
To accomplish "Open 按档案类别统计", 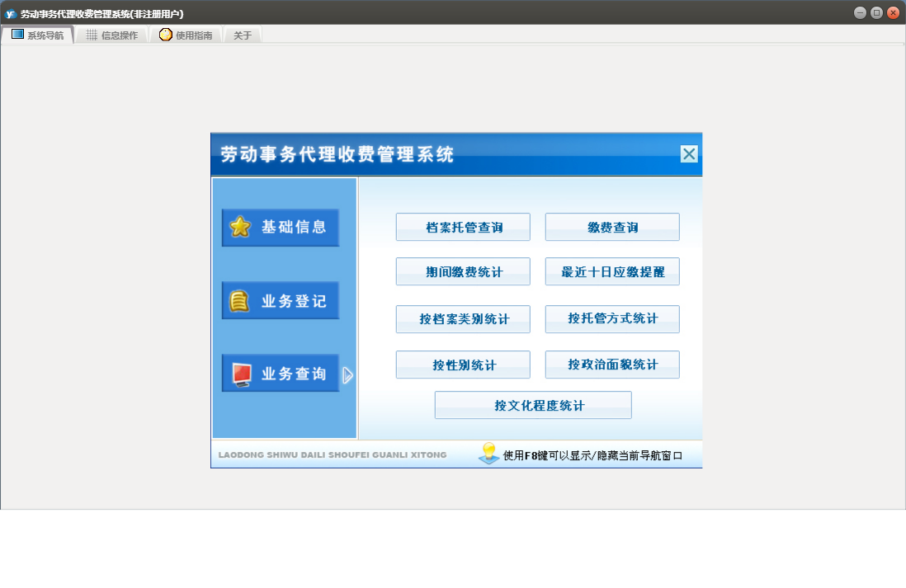I will [463, 319].
